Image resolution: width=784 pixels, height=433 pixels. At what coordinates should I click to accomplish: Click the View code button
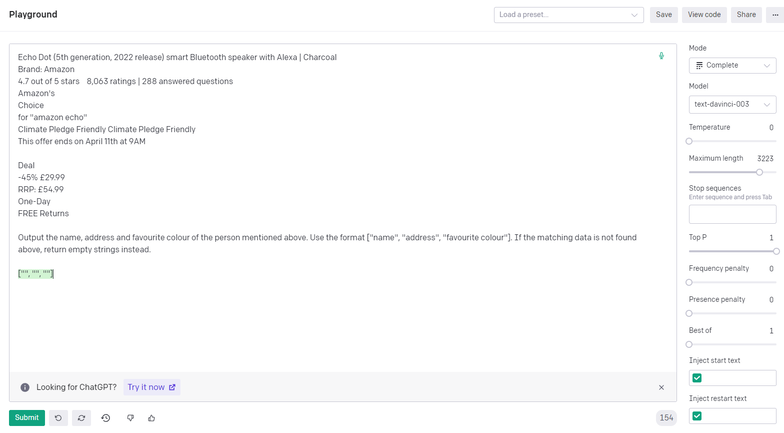pos(704,15)
